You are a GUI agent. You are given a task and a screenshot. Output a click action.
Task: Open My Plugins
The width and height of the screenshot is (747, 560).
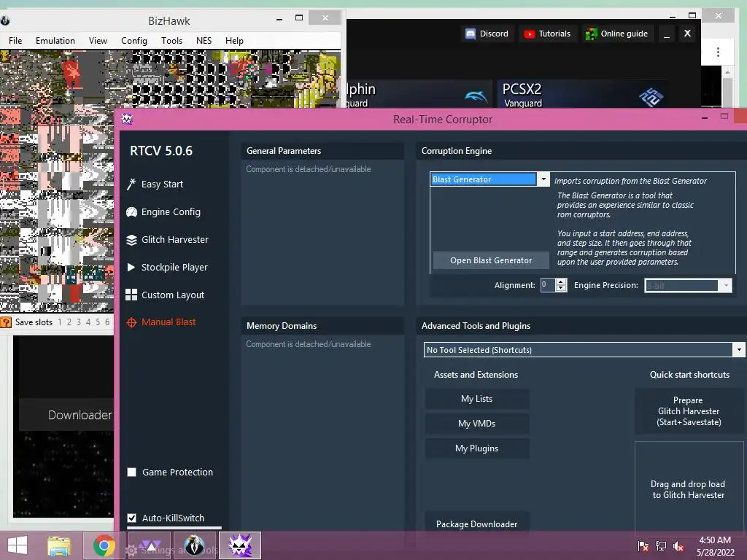point(477,448)
